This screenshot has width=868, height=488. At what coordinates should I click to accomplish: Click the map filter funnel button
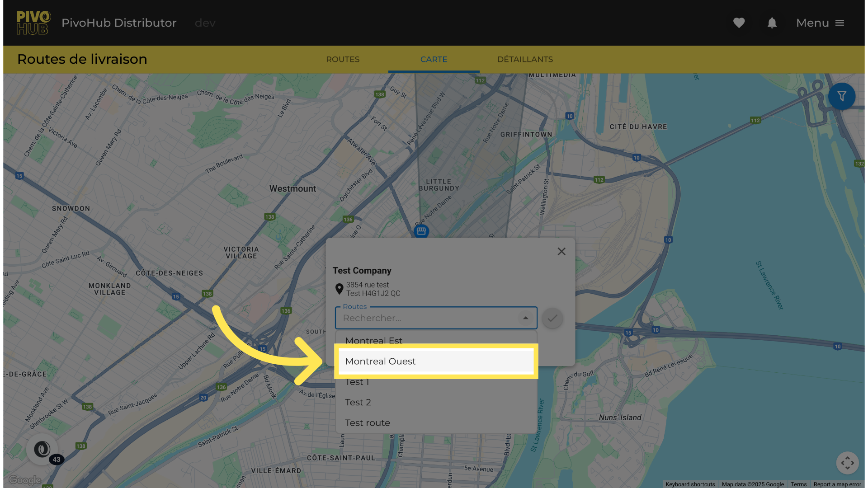point(841,96)
